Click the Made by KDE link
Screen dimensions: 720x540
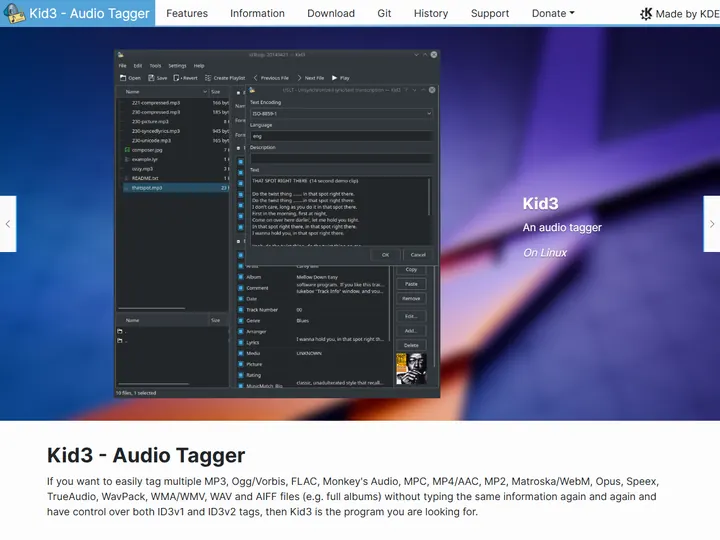point(680,14)
